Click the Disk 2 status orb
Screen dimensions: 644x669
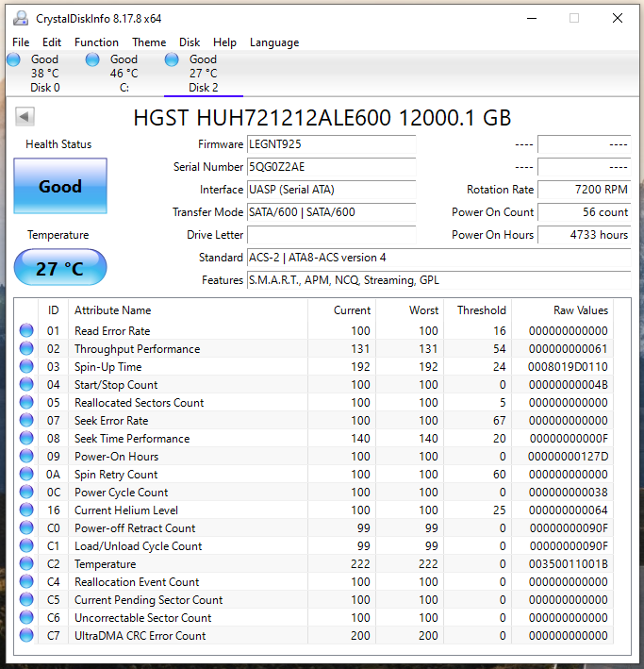173,60
